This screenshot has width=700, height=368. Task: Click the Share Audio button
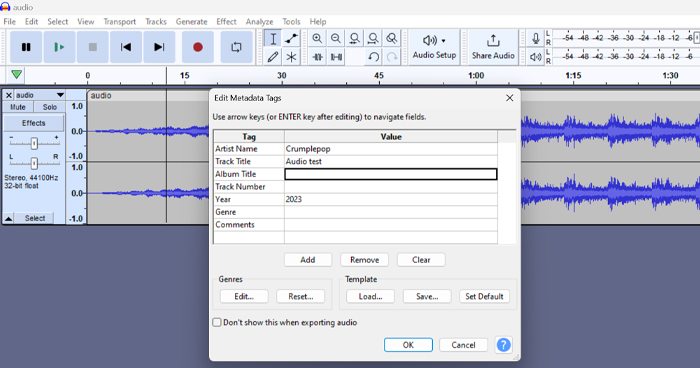click(493, 47)
